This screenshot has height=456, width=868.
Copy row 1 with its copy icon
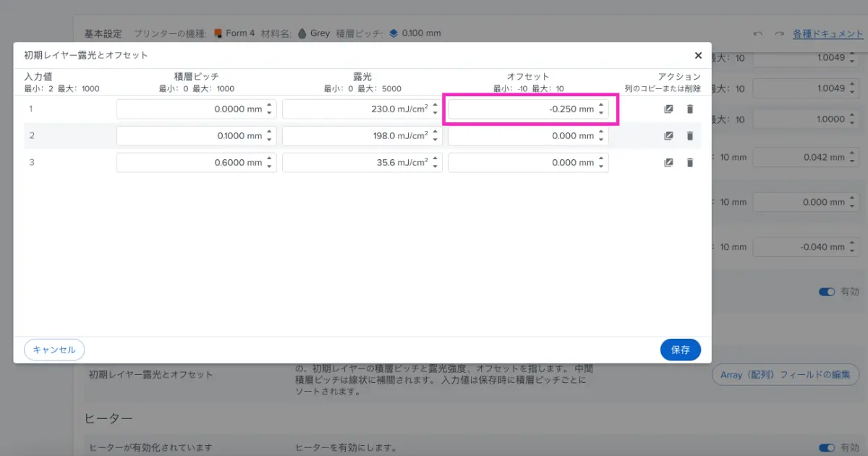point(668,109)
